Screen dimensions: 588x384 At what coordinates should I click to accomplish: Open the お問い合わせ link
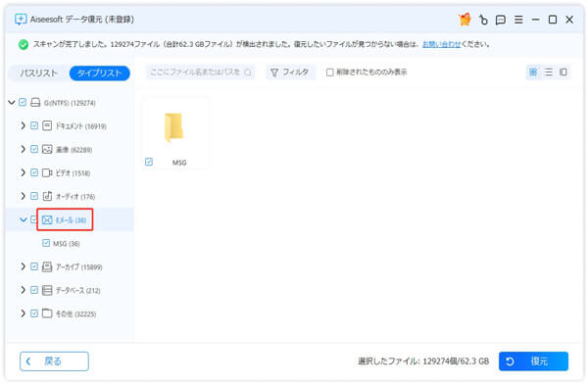tap(441, 44)
